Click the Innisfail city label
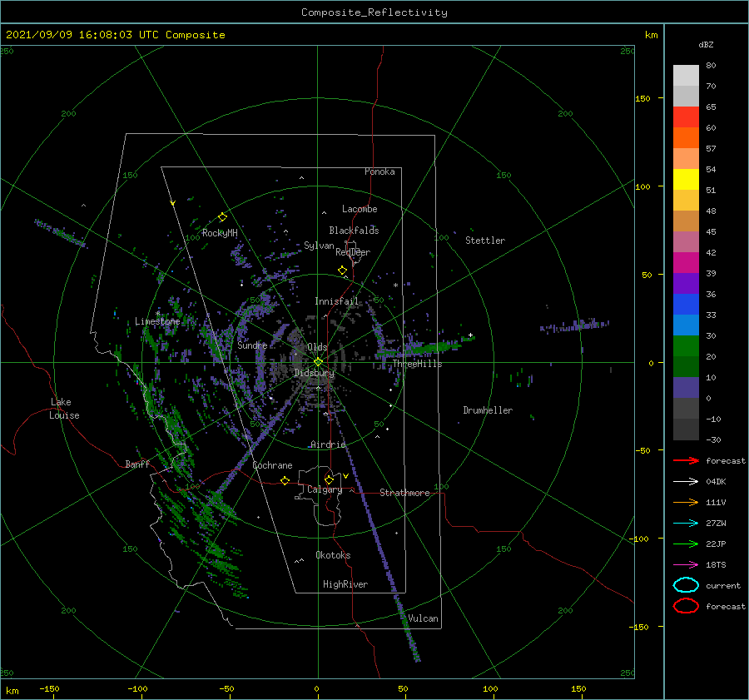 coord(336,301)
